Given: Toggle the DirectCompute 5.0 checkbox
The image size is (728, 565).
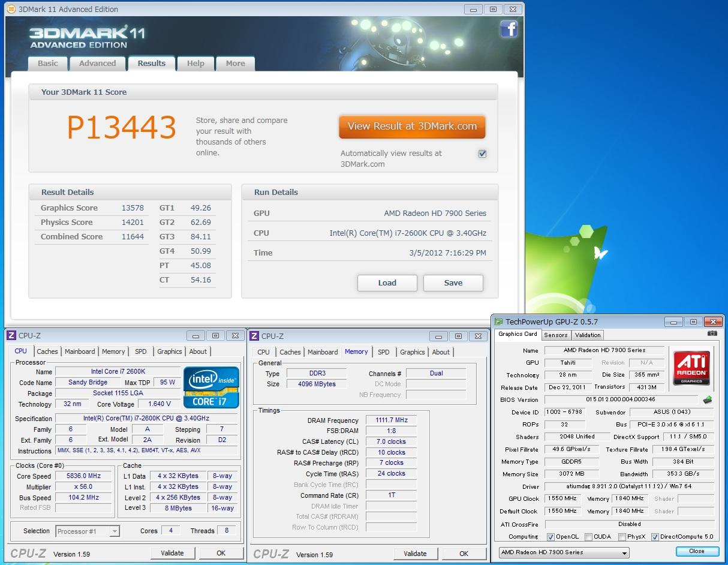Looking at the screenshot, I should (x=655, y=537).
